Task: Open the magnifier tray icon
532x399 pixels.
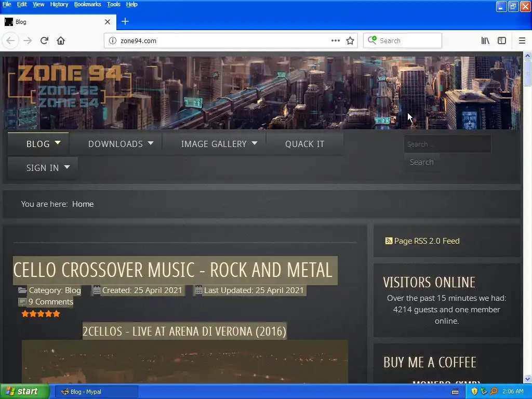Action: tap(494, 392)
